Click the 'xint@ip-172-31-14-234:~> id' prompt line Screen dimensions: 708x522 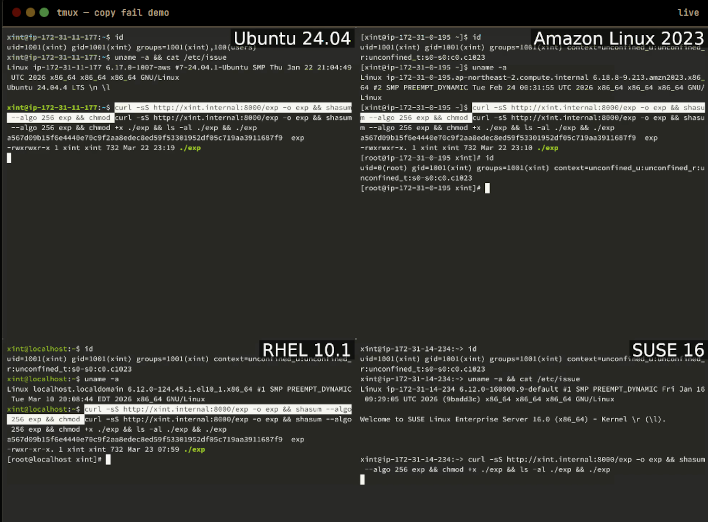[x=418, y=349]
